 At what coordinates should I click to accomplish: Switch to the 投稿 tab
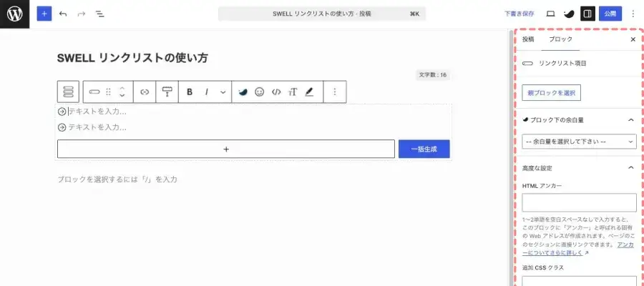(528, 39)
